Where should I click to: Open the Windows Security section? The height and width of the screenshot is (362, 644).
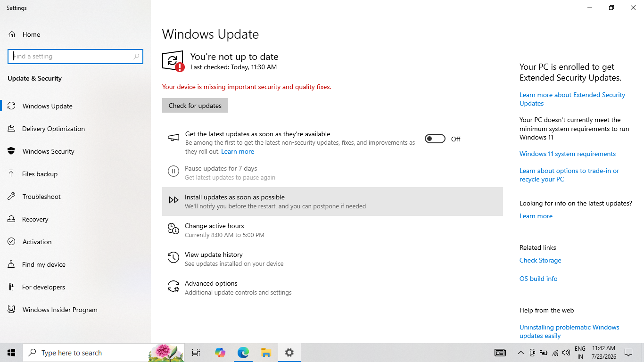pos(75,151)
